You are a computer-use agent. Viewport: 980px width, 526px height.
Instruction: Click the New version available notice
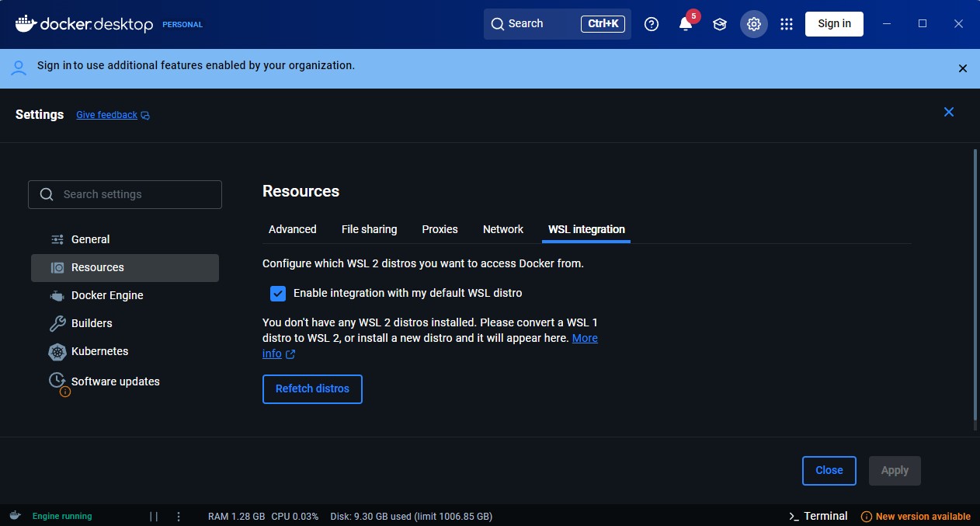[916, 517]
